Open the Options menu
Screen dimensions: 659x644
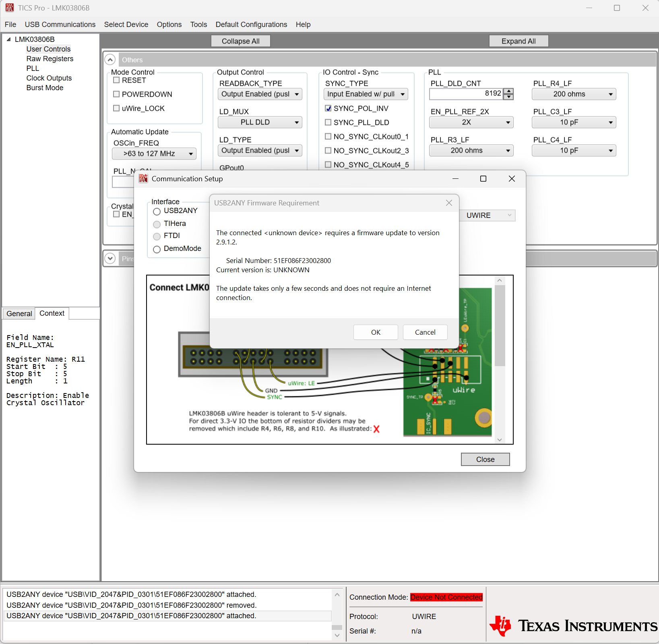[x=169, y=25]
